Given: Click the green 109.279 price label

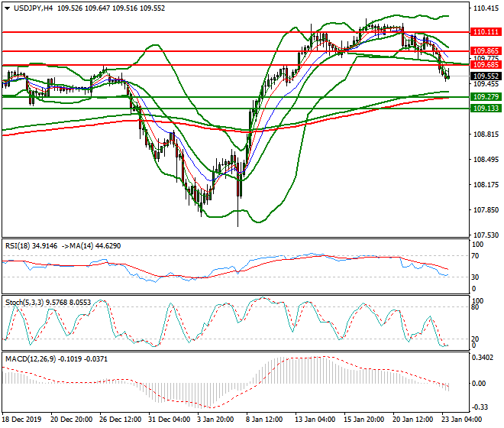Looking at the screenshot, I should pyautogui.click(x=486, y=96).
